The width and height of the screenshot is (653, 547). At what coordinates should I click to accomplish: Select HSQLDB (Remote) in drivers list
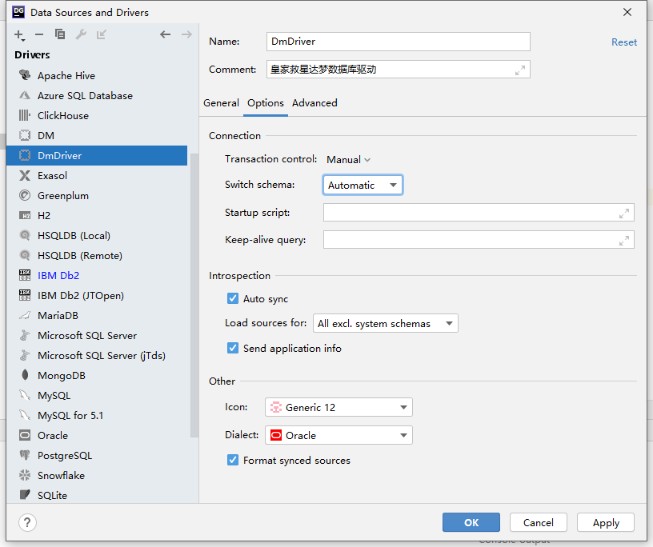tap(97, 255)
